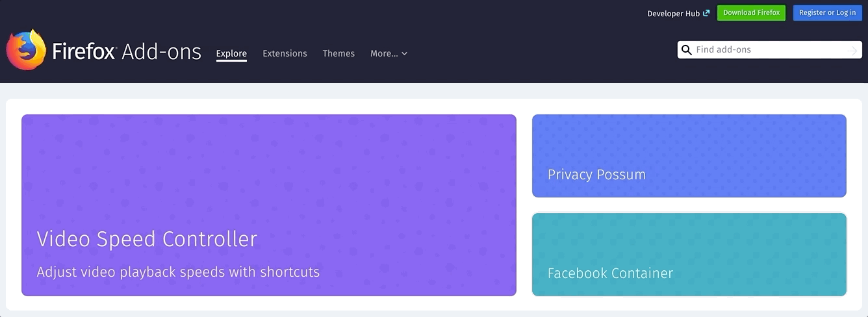Open the Video Speed Controller card

click(x=269, y=205)
